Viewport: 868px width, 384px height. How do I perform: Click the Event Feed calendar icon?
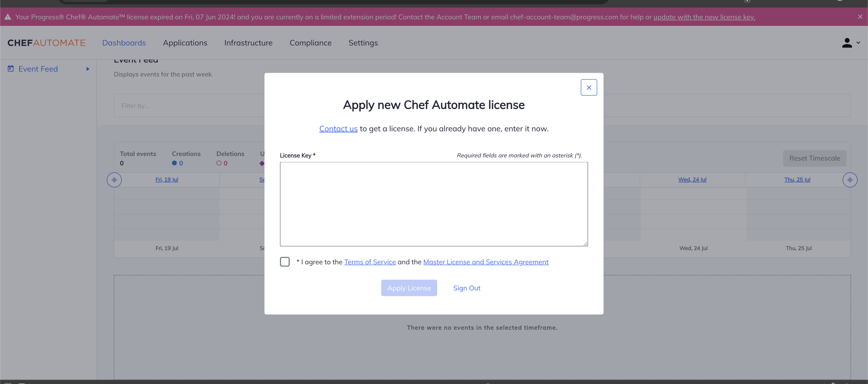click(x=10, y=68)
